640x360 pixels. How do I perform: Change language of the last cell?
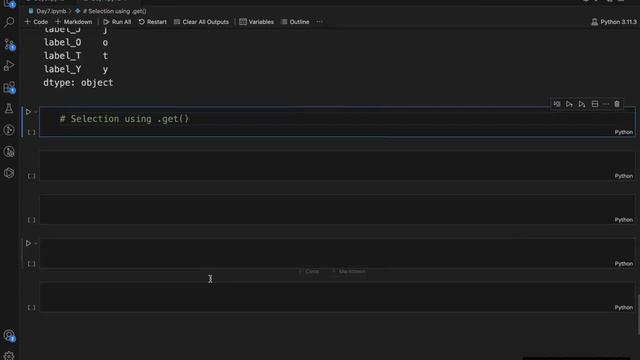pos(624,308)
